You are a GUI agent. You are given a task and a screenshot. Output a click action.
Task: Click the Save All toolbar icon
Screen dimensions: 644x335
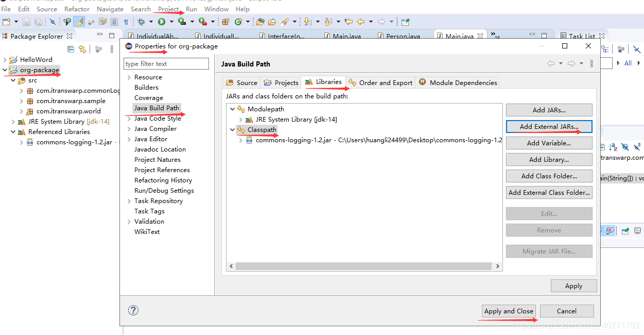tap(38, 22)
